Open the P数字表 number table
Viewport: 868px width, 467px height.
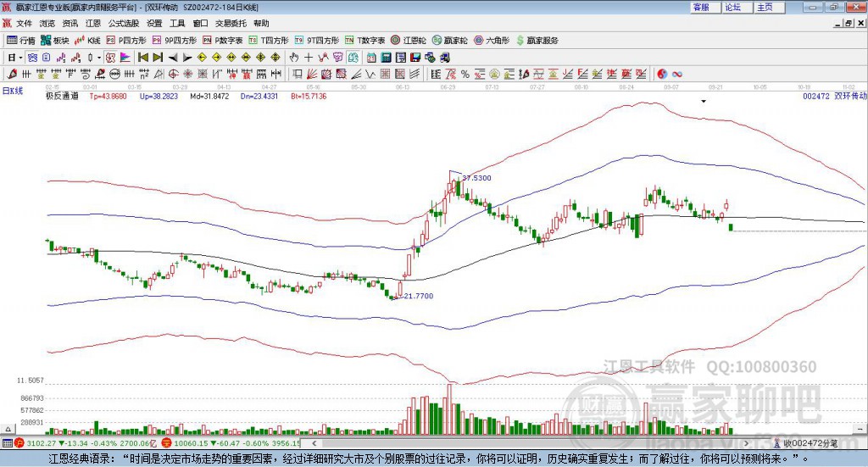223,41
